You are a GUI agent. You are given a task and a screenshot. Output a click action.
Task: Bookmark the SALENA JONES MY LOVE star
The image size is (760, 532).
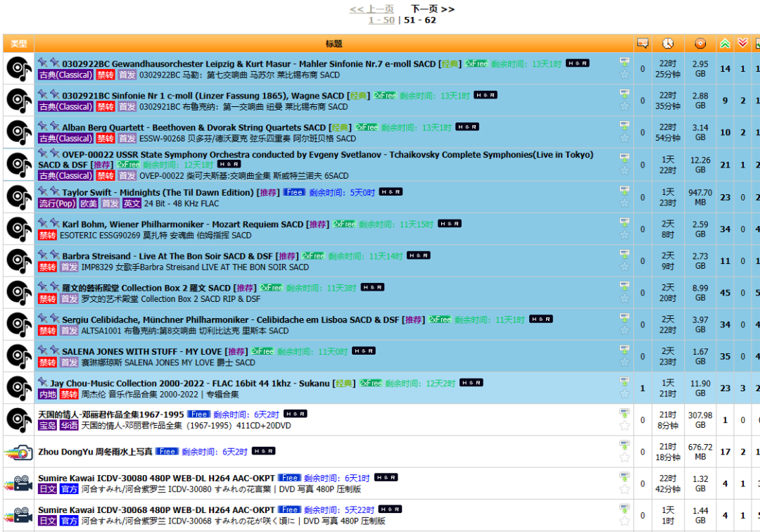click(x=624, y=362)
